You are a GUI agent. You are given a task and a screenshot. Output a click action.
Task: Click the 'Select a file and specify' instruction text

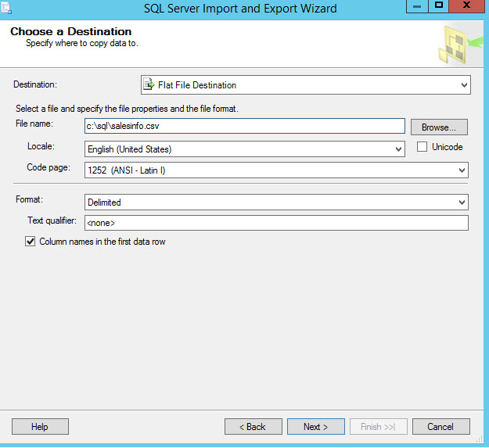pos(127,109)
